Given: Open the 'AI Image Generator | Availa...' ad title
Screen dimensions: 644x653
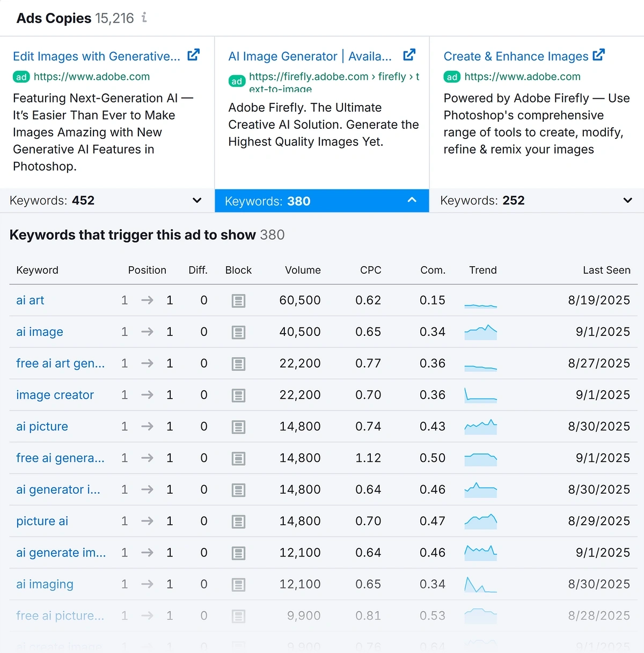Looking at the screenshot, I should click(310, 56).
